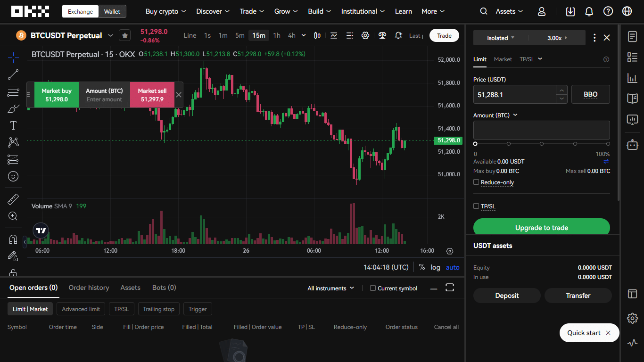This screenshot has height=362, width=644.
Task: Activate the zoom-in magnifier tool
Action: point(13,216)
